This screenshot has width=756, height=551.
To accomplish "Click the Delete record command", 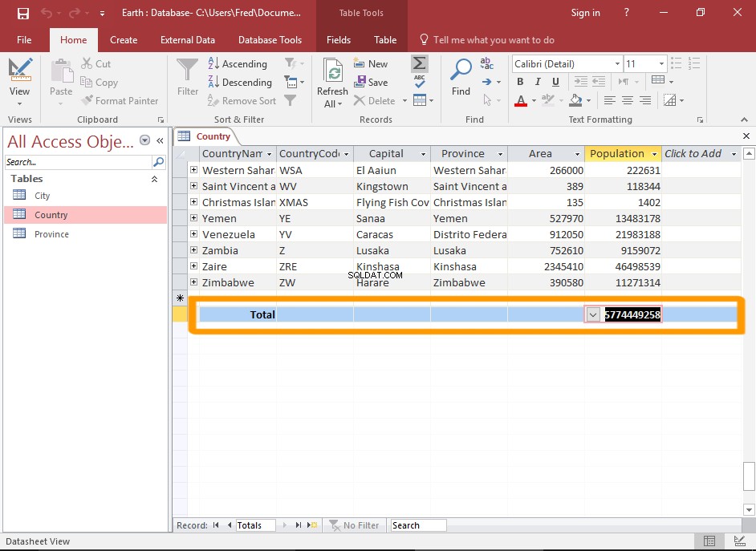I will (x=374, y=101).
